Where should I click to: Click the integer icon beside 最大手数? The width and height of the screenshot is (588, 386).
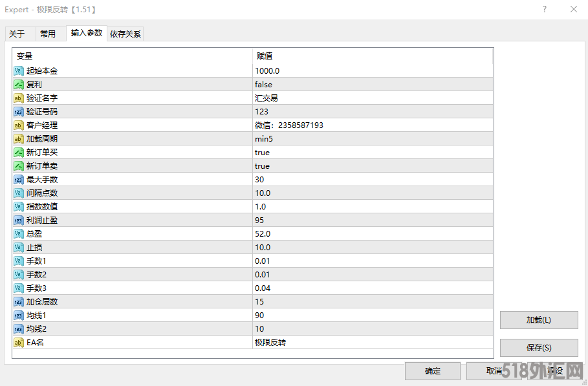click(19, 180)
